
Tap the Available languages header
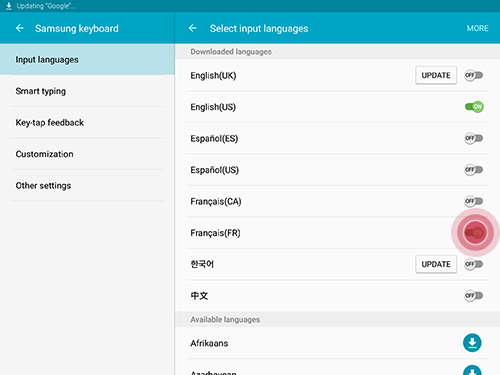click(225, 319)
